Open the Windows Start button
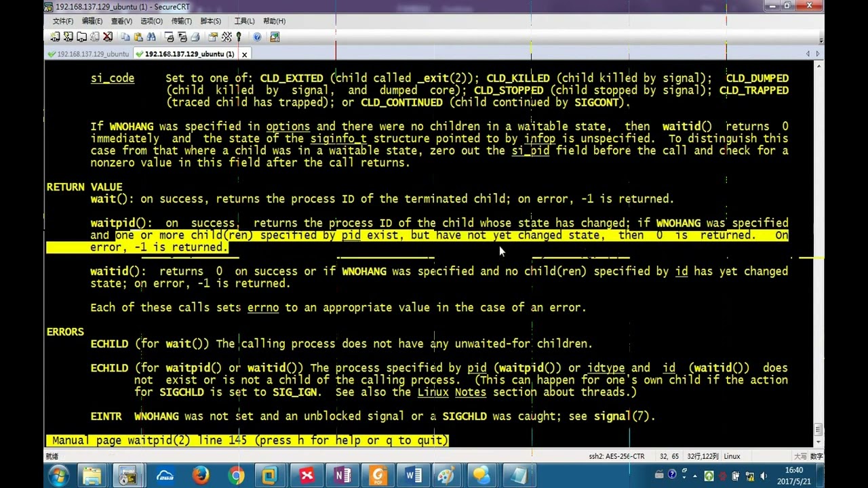This screenshot has width=868, height=488. tap(59, 476)
